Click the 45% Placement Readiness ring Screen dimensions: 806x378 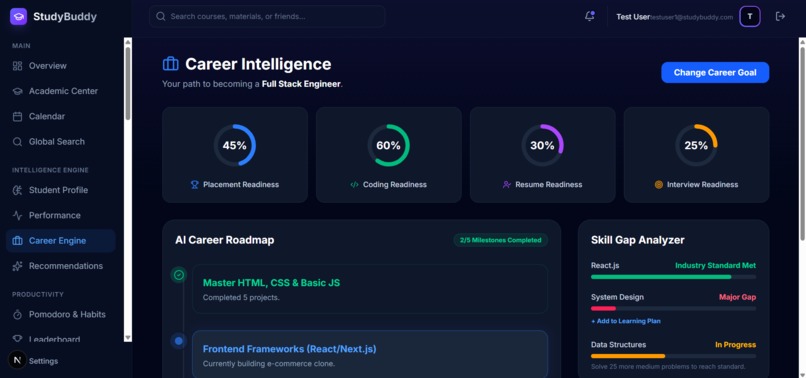coord(235,146)
